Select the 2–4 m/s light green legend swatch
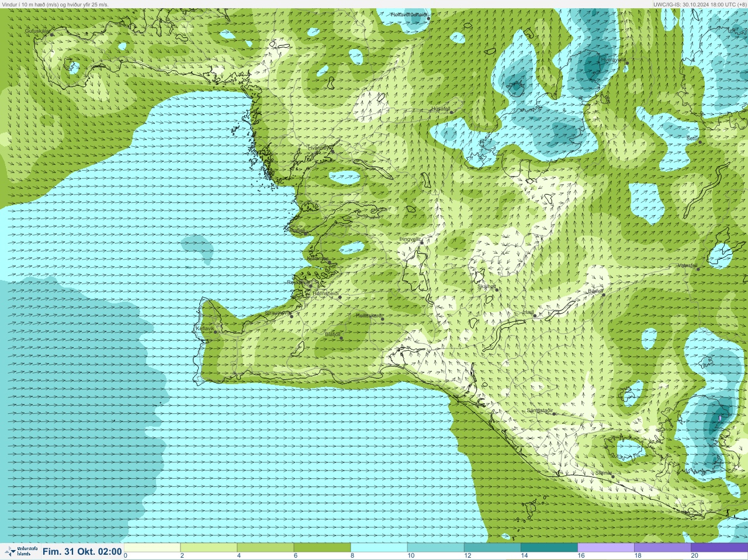 (x=209, y=547)
